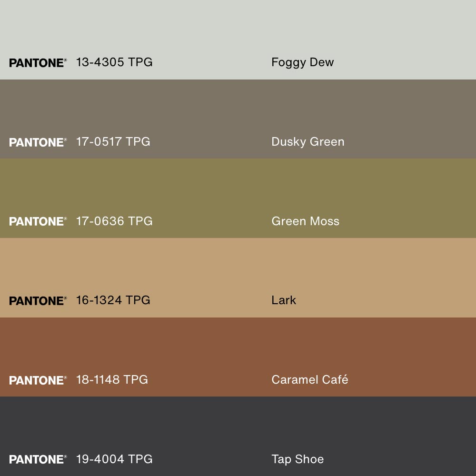
Task: Select the Green Moss color name
Action: [x=305, y=221]
